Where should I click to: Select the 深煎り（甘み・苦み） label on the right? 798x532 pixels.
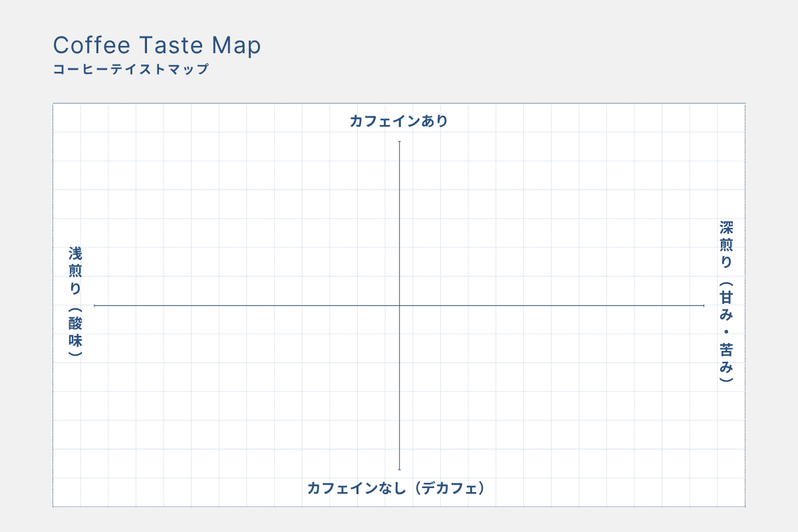click(726, 301)
